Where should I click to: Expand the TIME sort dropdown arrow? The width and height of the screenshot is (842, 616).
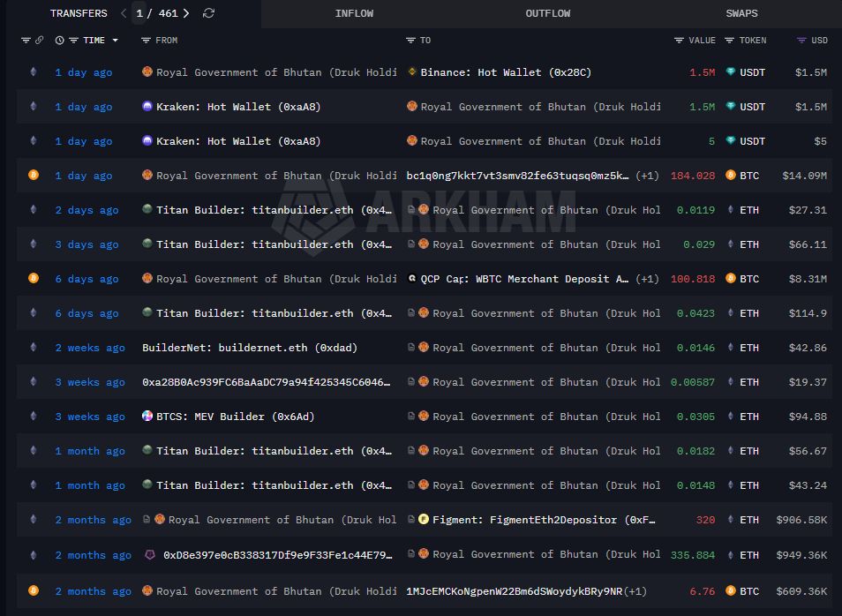[x=115, y=41]
